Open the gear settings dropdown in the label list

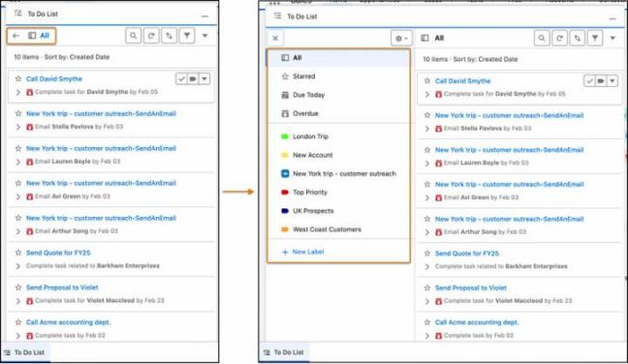pyautogui.click(x=401, y=39)
